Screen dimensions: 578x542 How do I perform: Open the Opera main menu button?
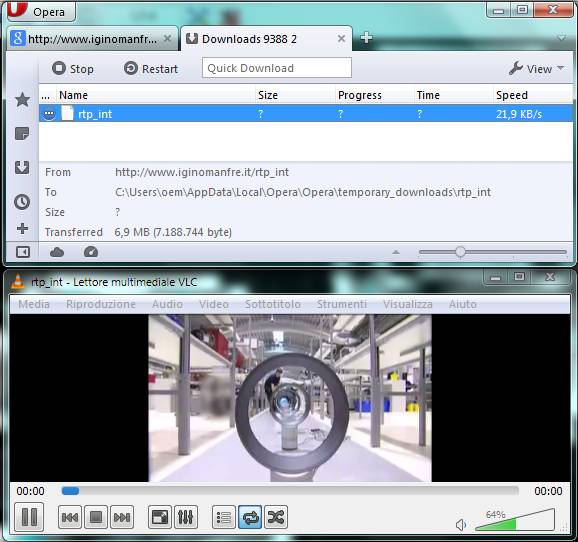pos(41,11)
